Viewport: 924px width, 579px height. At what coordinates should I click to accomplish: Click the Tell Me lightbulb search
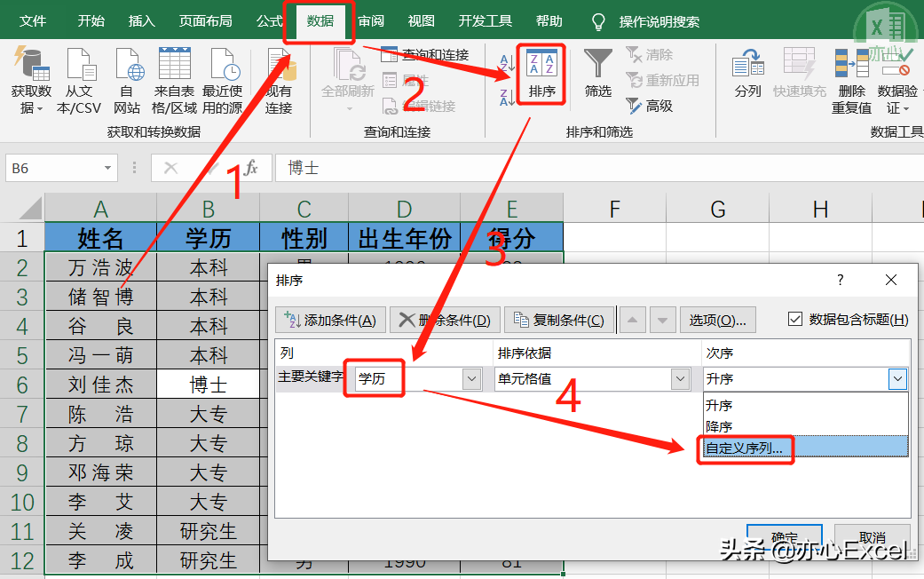598,22
